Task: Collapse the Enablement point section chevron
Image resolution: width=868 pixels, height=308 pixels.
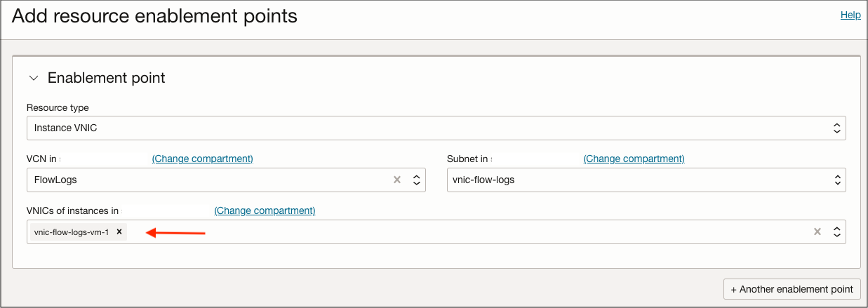Action: (34, 78)
